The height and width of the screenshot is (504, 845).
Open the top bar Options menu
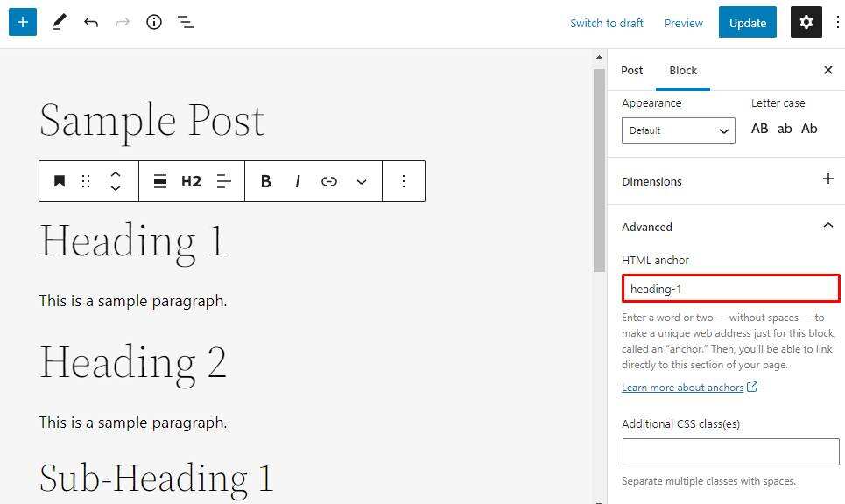[x=837, y=22]
